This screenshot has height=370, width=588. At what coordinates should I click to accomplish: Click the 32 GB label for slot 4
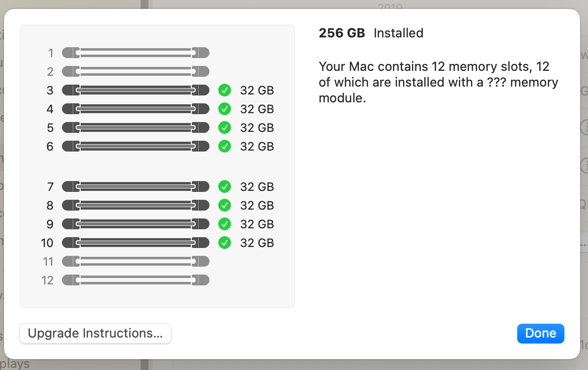[x=257, y=109]
